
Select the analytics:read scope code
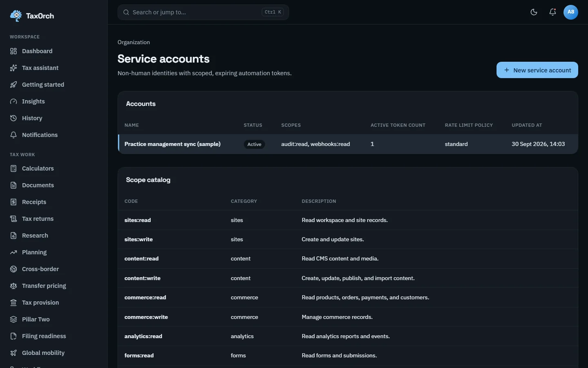click(x=143, y=336)
